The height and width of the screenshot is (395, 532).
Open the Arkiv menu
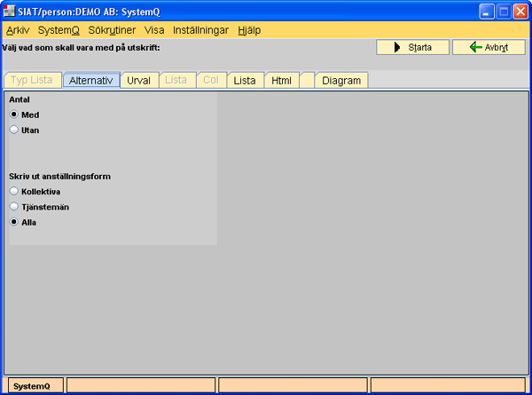[18, 29]
